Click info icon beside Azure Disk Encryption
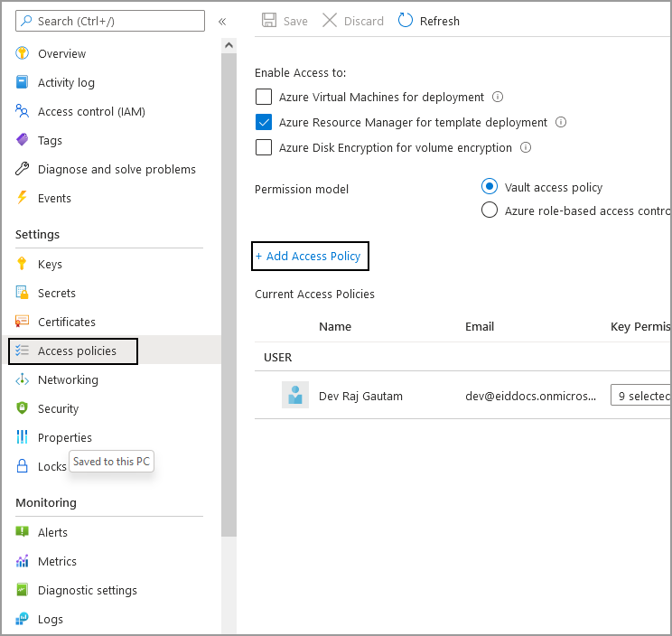Screen dimensions: 672x636 click(526, 148)
